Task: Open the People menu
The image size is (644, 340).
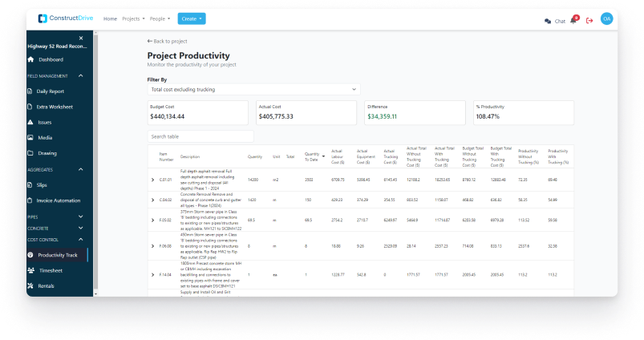Action: [160, 18]
